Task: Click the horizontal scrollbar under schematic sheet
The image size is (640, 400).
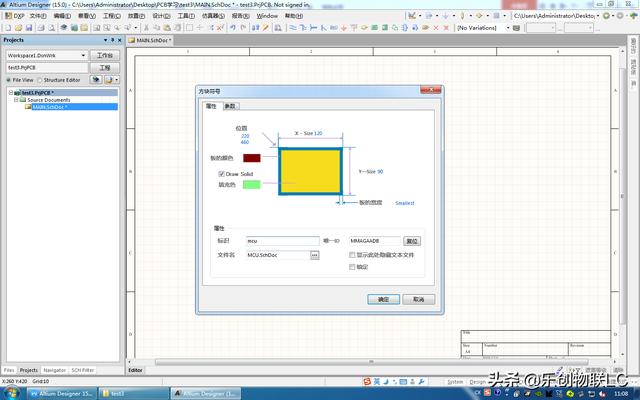Action: pos(371,362)
